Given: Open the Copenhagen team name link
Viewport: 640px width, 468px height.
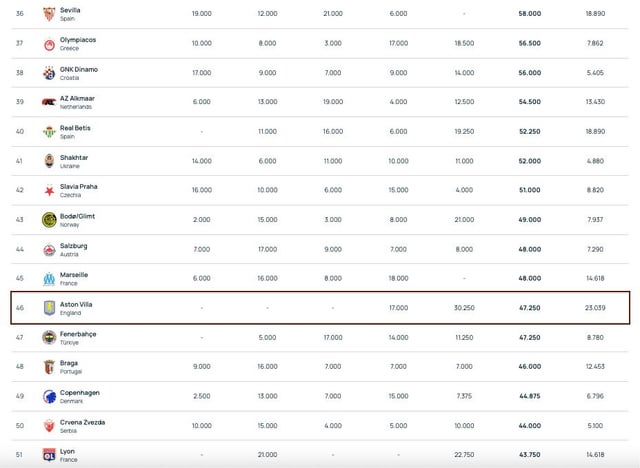Looking at the screenshot, I should (x=81, y=392).
